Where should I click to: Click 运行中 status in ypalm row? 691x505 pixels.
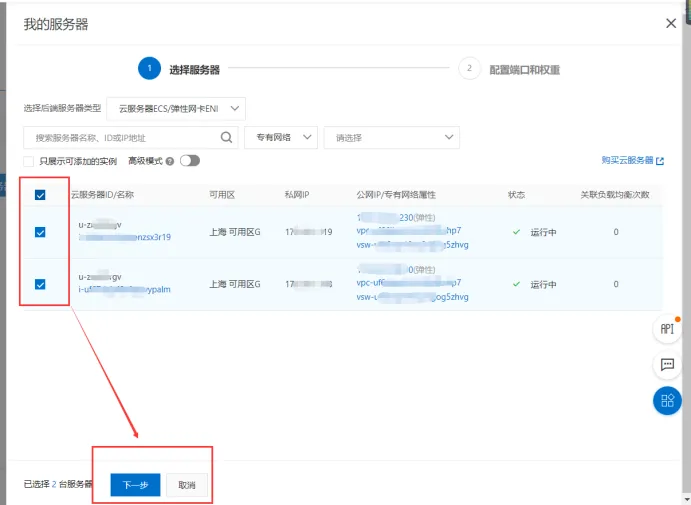pyautogui.click(x=543, y=285)
